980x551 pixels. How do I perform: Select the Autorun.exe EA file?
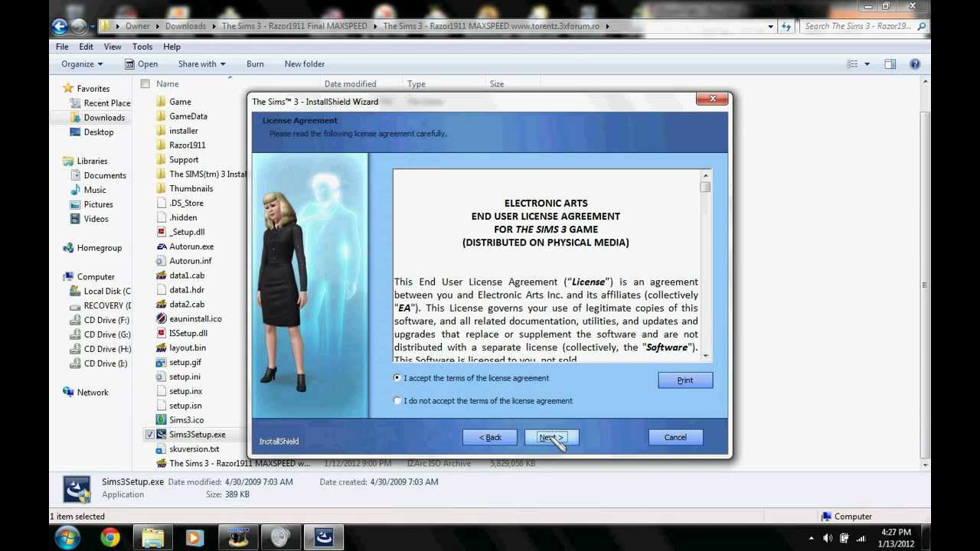tap(185, 246)
